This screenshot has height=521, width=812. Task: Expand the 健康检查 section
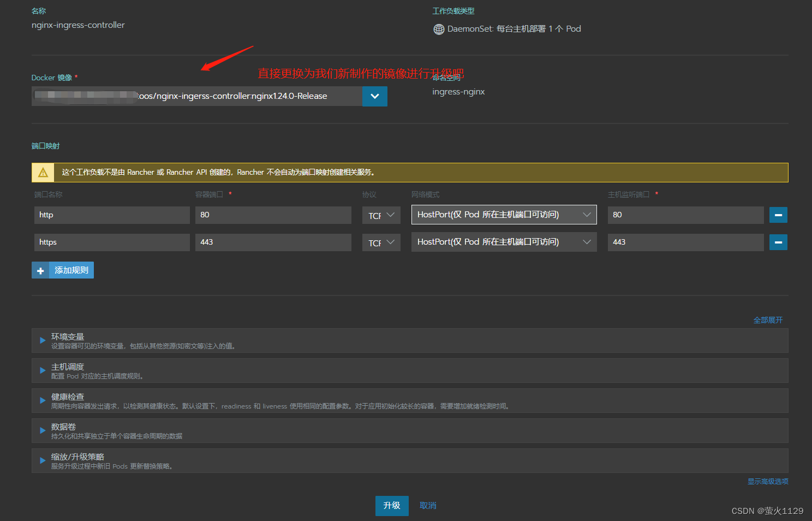click(410, 401)
